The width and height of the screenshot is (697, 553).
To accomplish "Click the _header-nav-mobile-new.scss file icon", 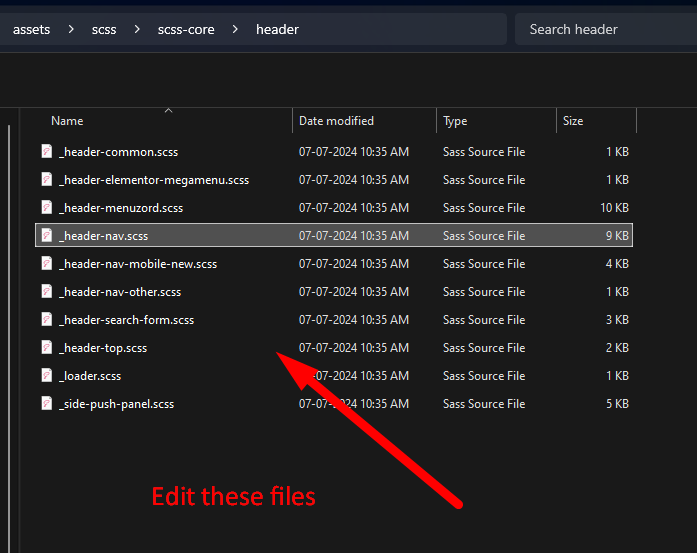I will pyautogui.click(x=47, y=264).
